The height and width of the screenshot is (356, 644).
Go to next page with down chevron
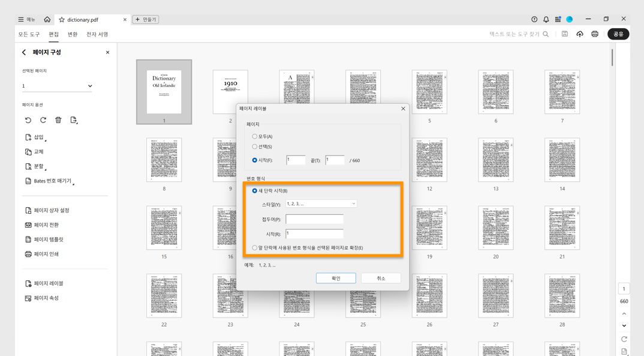624,325
